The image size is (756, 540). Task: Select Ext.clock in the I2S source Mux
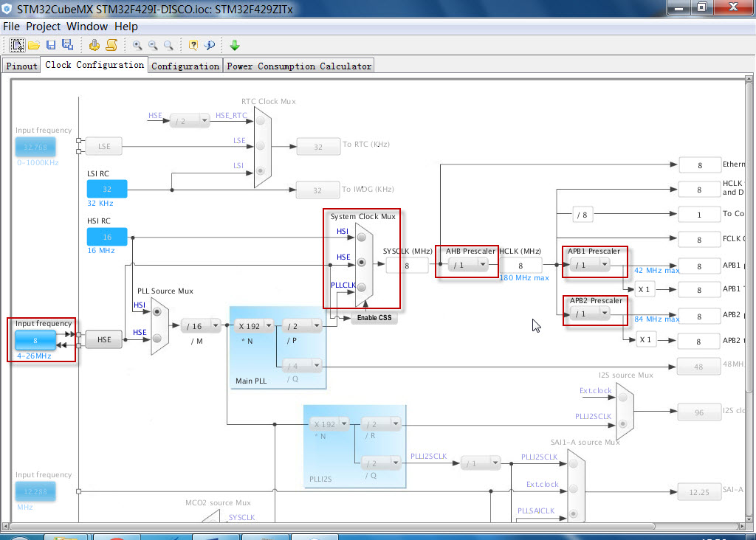click(x=623, y=398)
